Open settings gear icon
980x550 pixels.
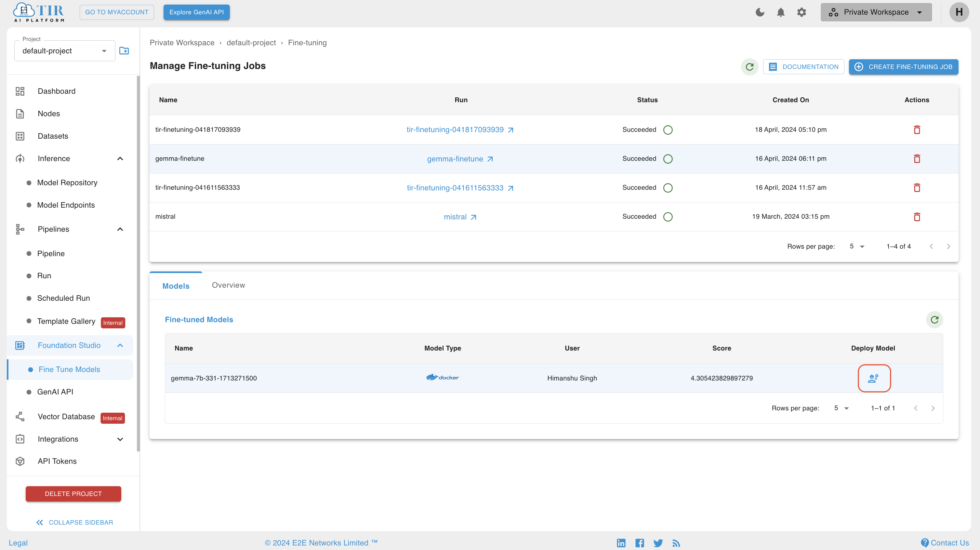(x=801, y=12)
